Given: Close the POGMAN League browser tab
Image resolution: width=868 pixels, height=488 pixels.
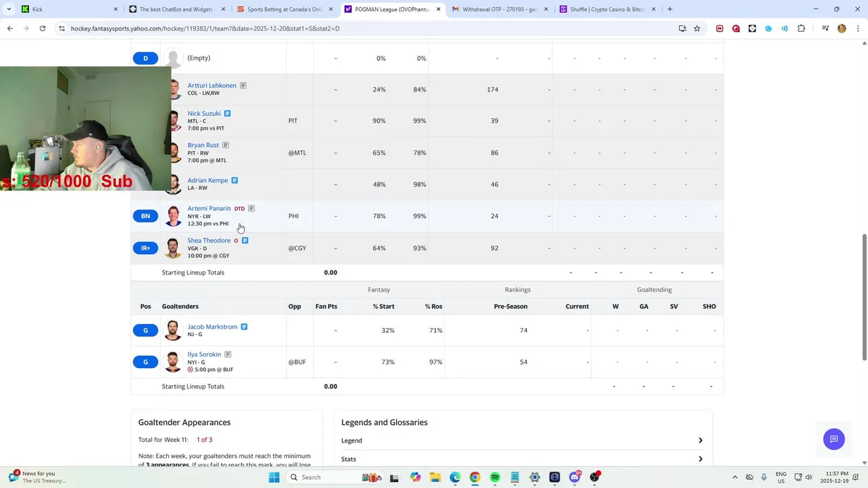Looking at the screenshot, I should 438,9.
